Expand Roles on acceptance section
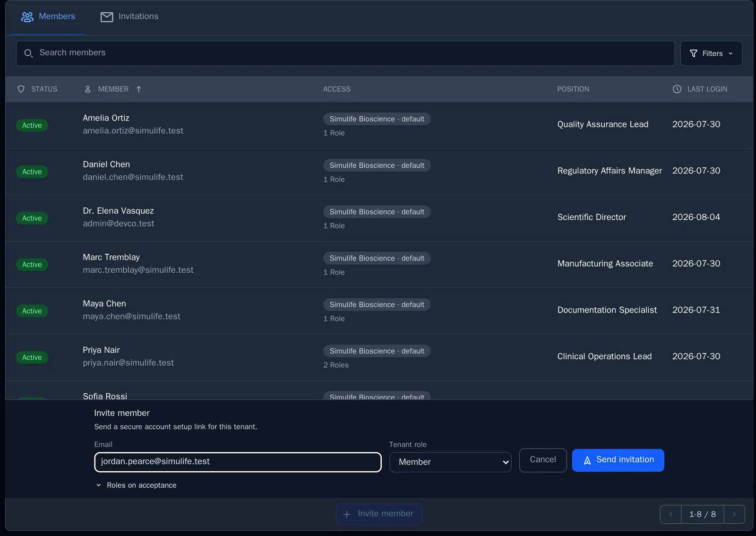Viewport: 756px width, 536px height. [136, 485]
